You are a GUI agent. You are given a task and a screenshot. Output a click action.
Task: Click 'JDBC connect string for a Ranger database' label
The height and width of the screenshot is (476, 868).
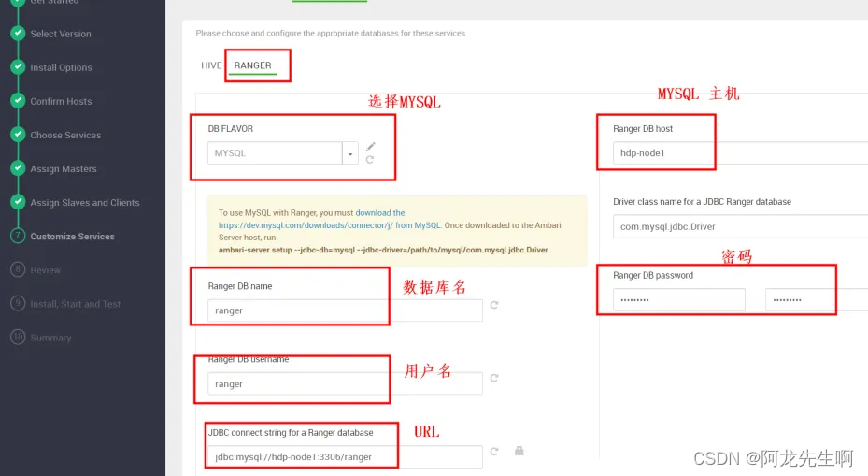291,433
